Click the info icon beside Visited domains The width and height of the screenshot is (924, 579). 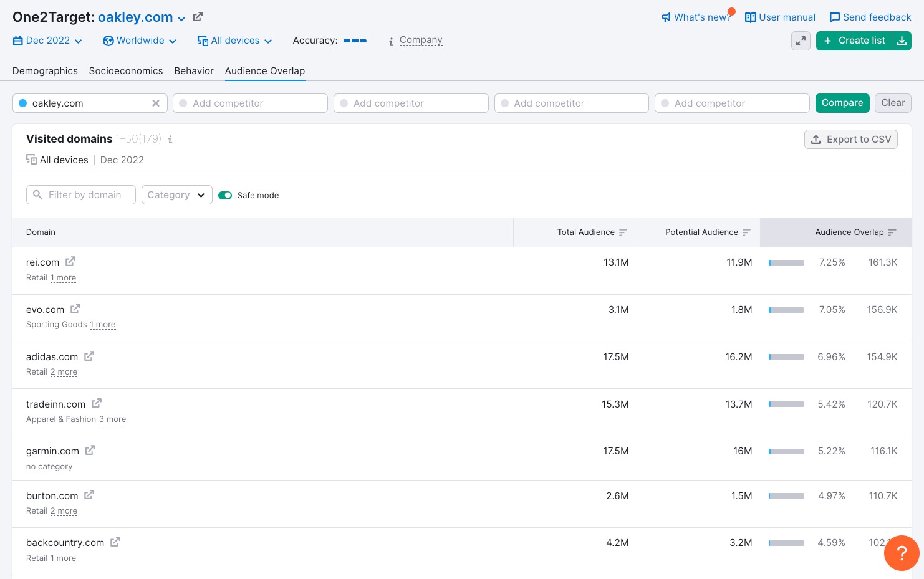coord(170,140)
